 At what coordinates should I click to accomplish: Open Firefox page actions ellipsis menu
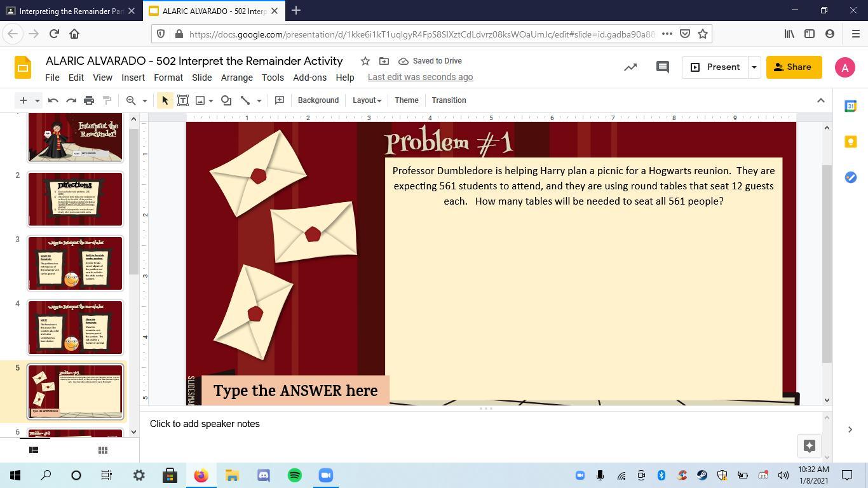667,34
